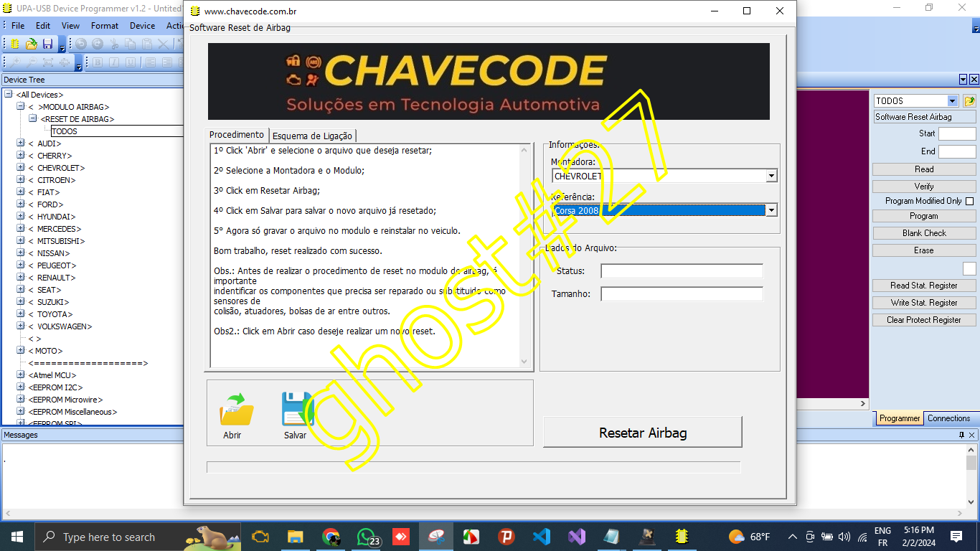This screenshot has width=980, height=551.
Task: Expand the TOYOTA tree node
Action: point(21,314)
